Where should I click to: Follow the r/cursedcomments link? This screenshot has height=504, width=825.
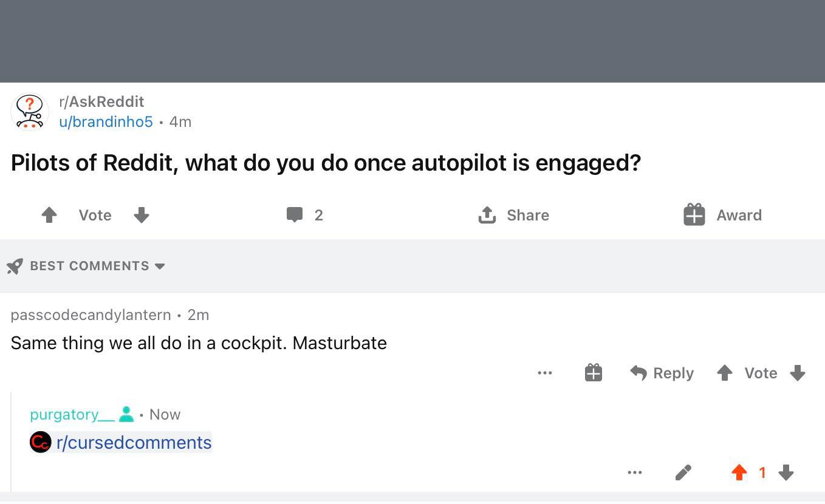134,442
